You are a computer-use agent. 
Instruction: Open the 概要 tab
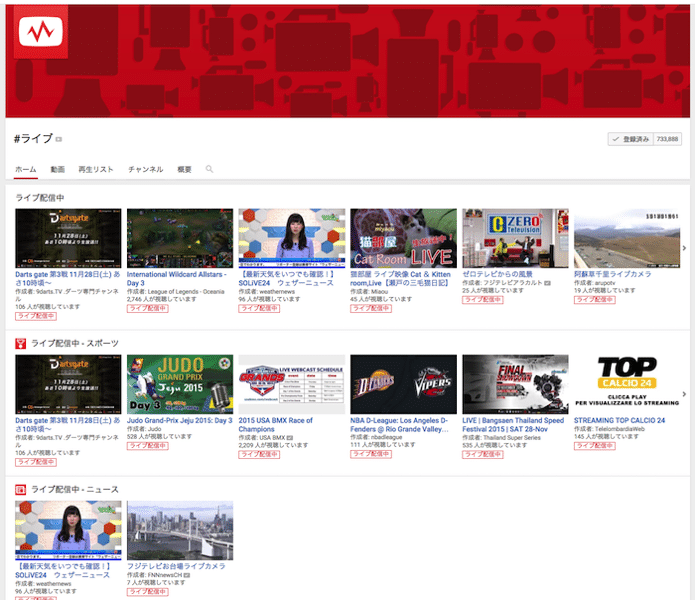pyautogui.click(x=184, y=169)
